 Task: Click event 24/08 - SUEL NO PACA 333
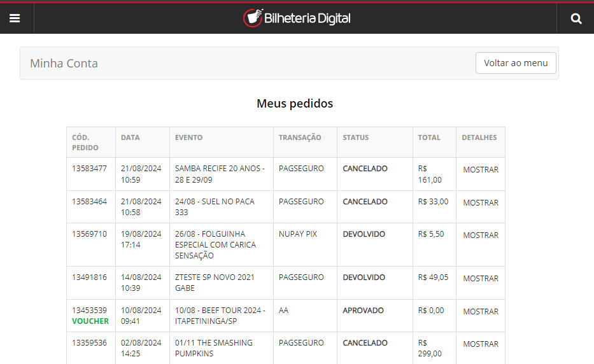pyautogui.click(x=215, y=207)
